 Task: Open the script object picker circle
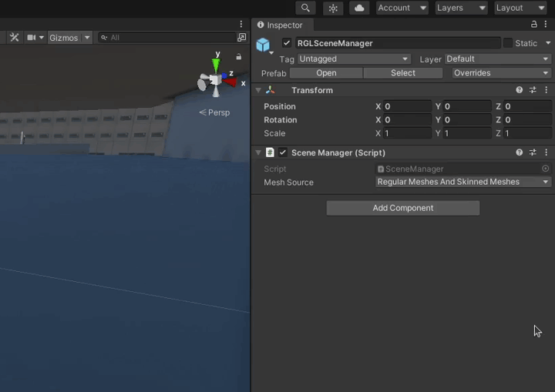click(x=546, y=169)
